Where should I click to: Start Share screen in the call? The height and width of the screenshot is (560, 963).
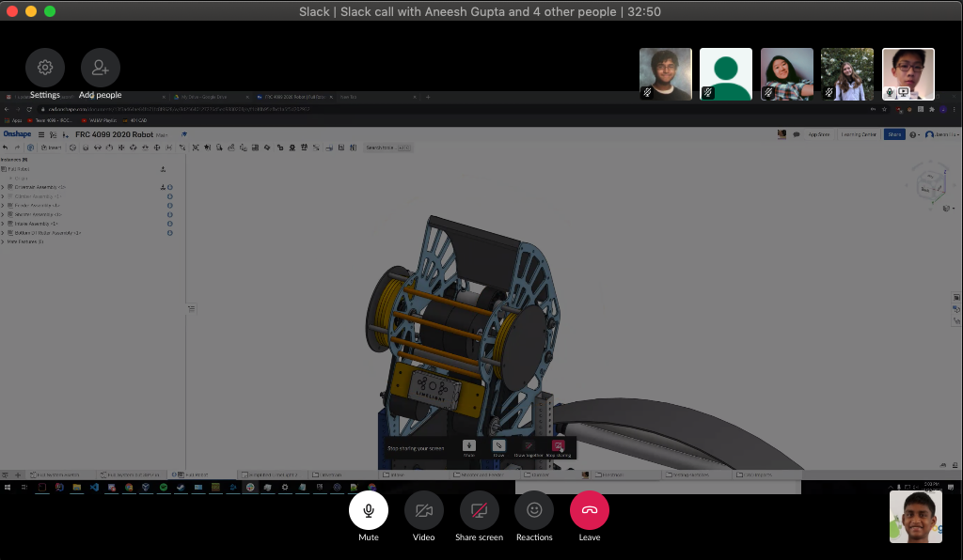479,510
